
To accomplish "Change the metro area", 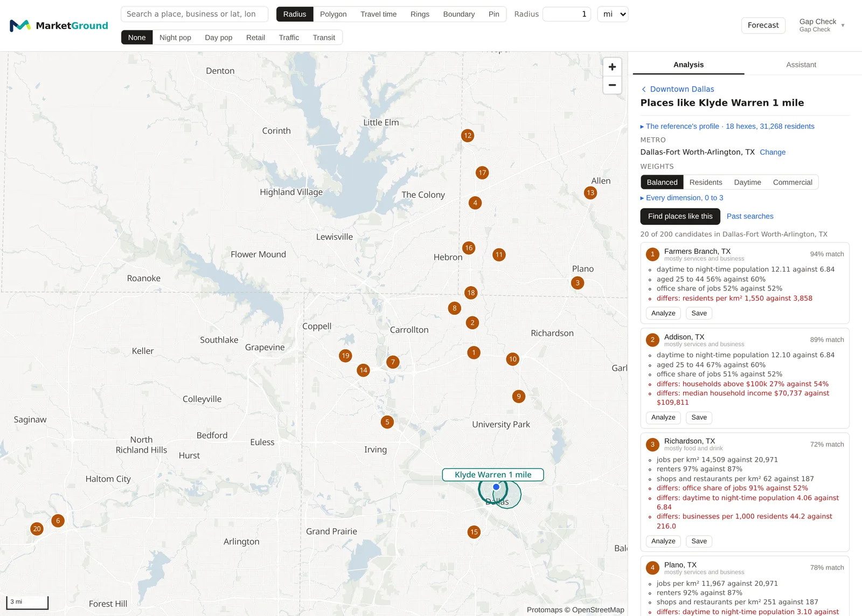I will (x=773, y=152).
